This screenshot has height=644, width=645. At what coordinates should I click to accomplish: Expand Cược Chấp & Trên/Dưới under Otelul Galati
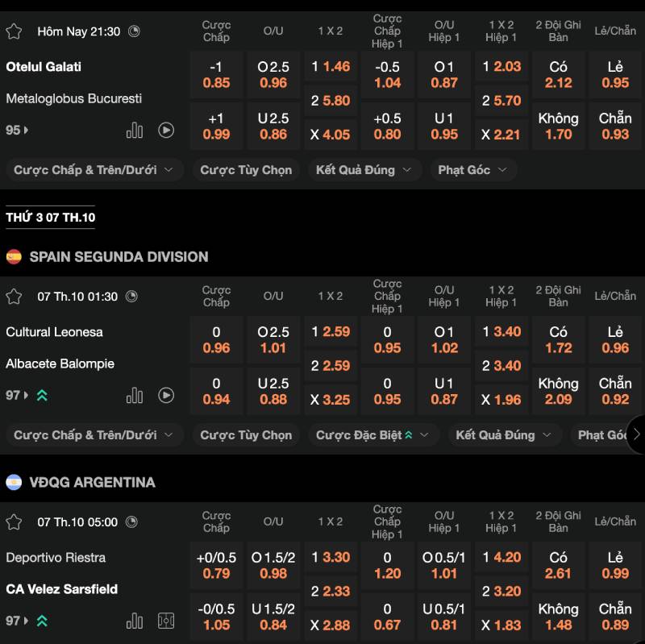click(93, 170)
